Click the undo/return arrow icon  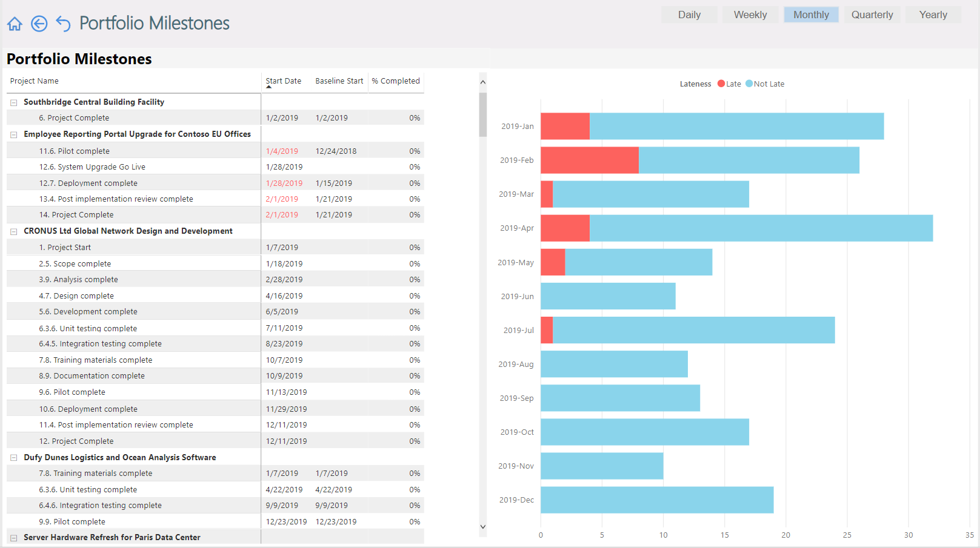pos(63,24)
